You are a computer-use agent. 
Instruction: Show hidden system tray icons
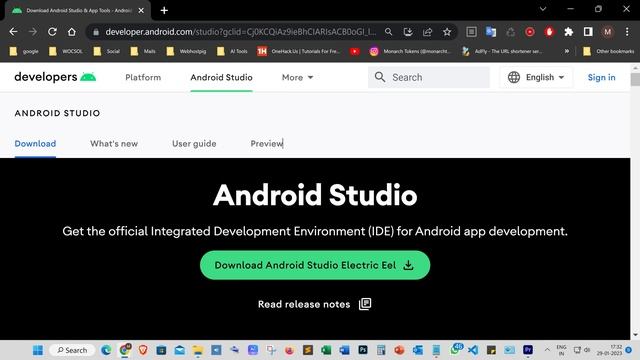click(x=547, y=350)
